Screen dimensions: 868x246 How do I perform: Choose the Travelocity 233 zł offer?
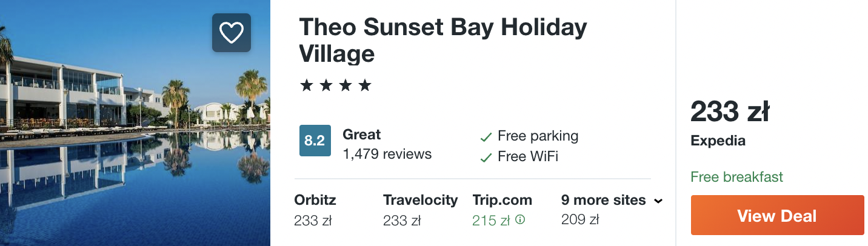tap(420, 210)
